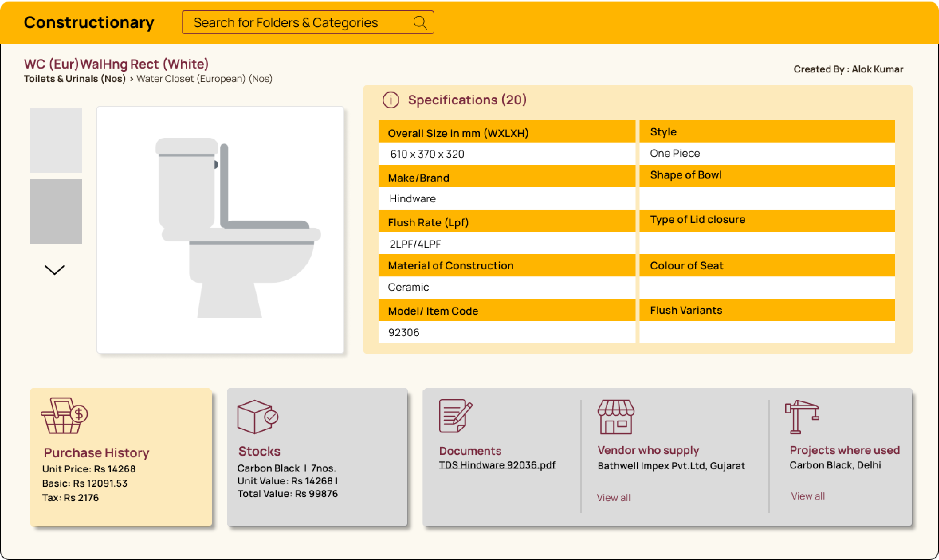The height and width of the screenshot is (560, 939).
Task: Click Material of Construction header
Action: coord(507,265)
